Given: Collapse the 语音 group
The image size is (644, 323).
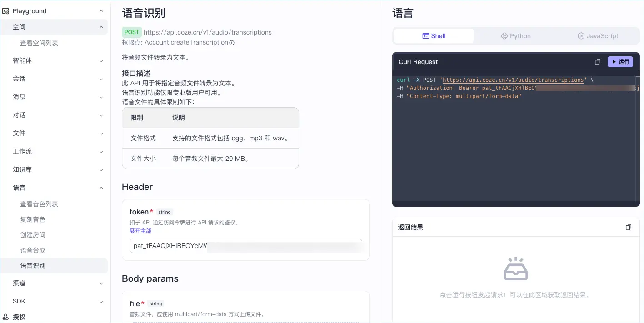Looking at the screenshot, I should coord(101,188).
